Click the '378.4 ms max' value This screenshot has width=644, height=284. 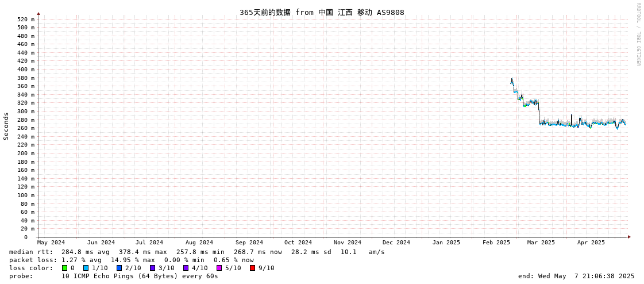[x=143, y=252]
